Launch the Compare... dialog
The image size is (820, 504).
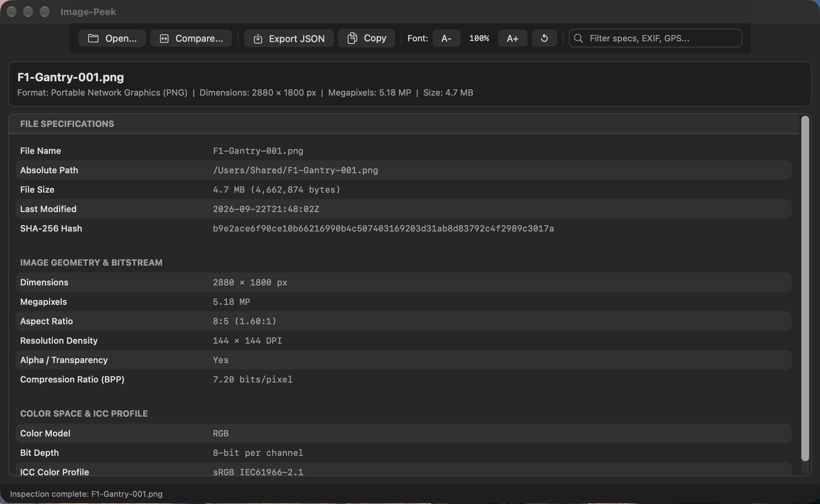point(191,38)
